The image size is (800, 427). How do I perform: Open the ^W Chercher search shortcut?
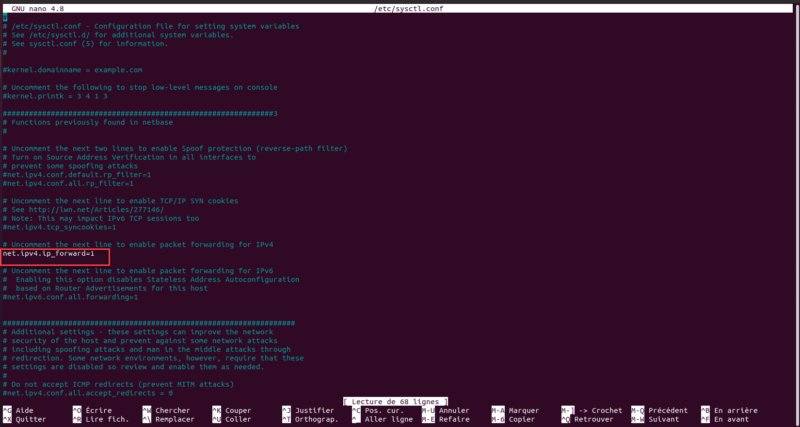coord(166,410)
